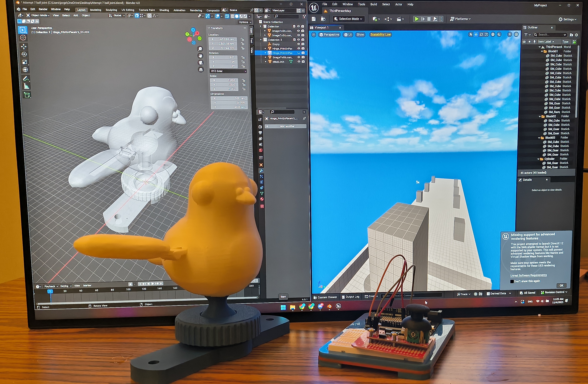Select the Annotate tool in Blender toolbar
This screenshot has height=384, width=588.
pyautogui.click(x=26, y=79)
